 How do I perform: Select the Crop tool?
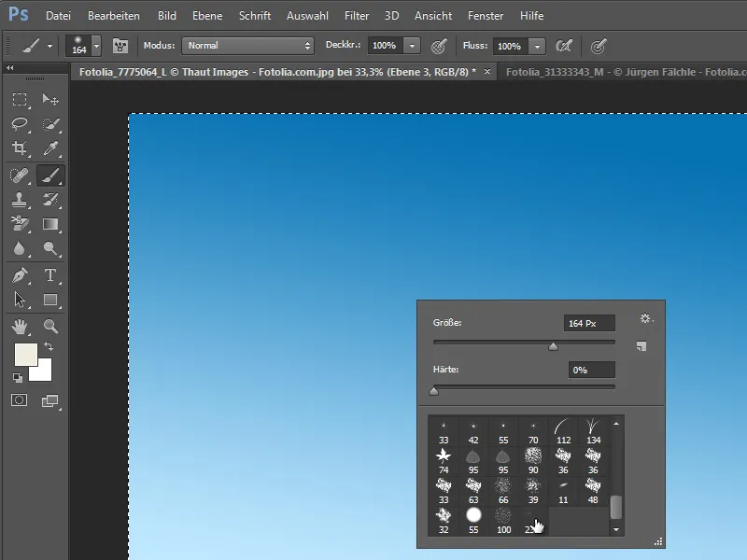tap(20, 148)
